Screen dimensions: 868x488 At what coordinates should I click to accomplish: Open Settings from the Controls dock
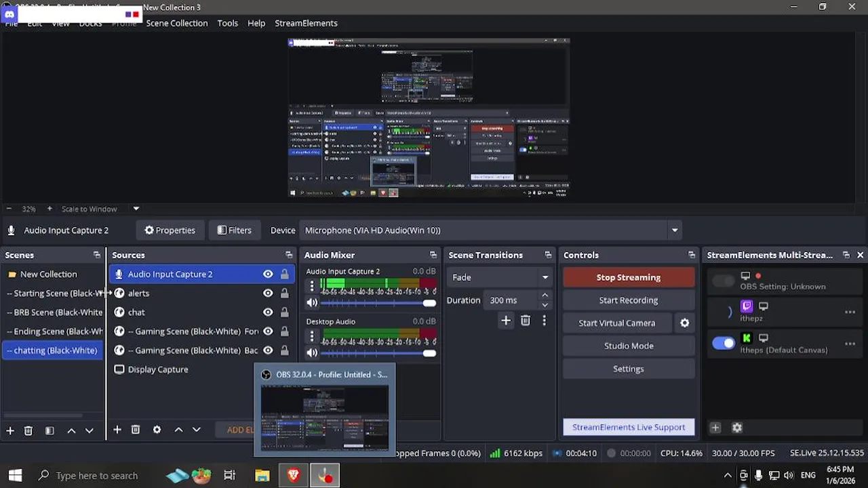coord(629,369)
